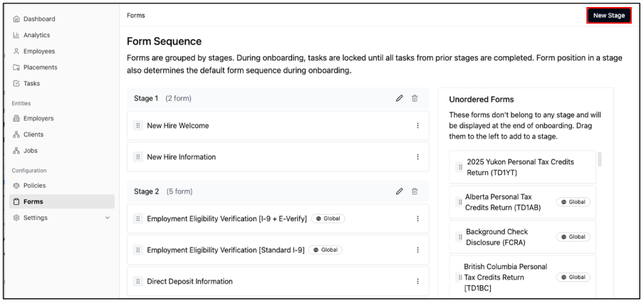Click Global badge on Background Check Disclosure
Viewport: 644px width, 303px height.
(x=573, y=237)
